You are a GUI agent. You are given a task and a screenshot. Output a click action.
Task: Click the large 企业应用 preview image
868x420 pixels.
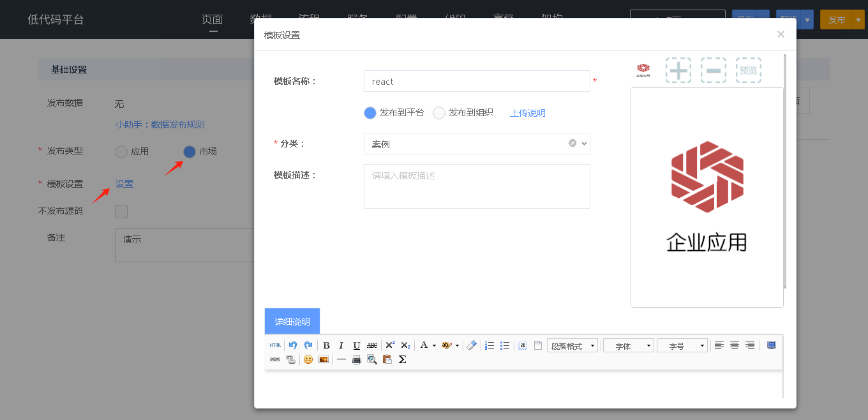pos(707,197)
